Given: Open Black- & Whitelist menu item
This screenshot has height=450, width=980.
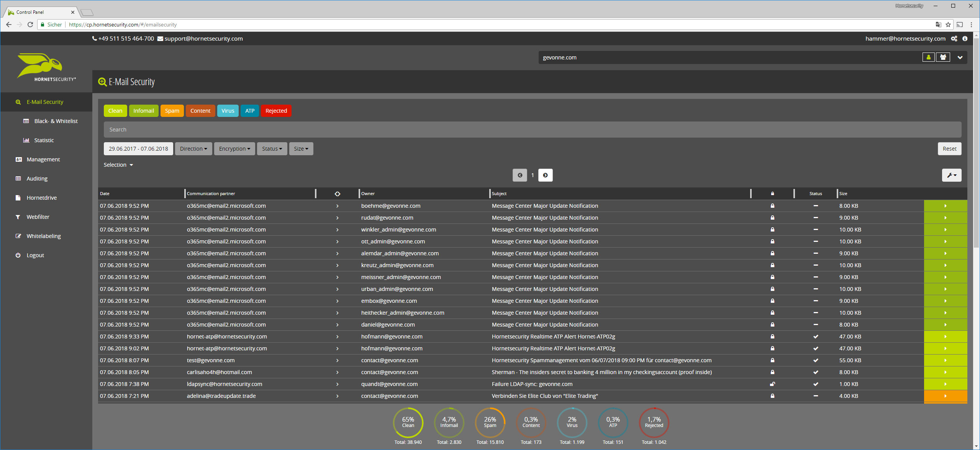Looking at the screenshot, I should pos(56,121).
